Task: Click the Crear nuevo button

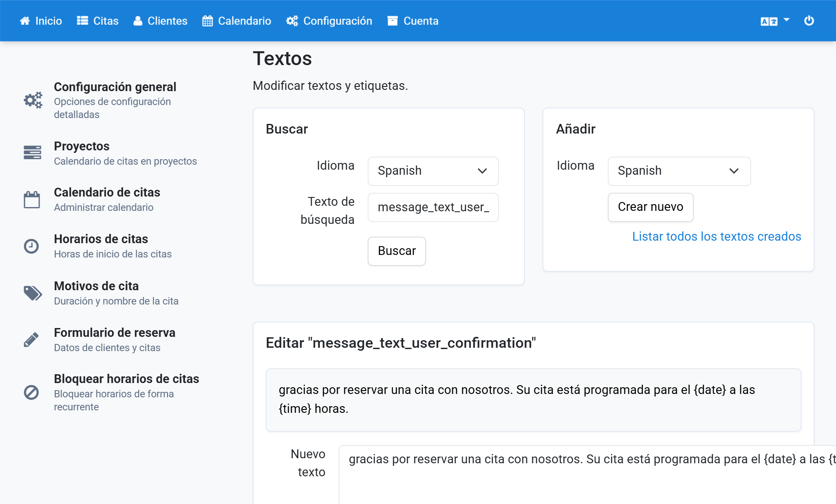Action: (650, 207)
